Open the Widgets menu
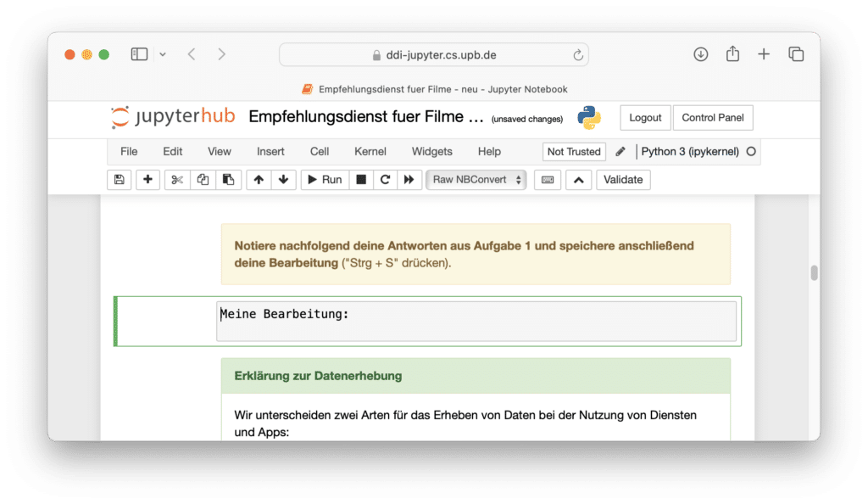Viewport: 868px width, 504px height. (x=431, y=151)
